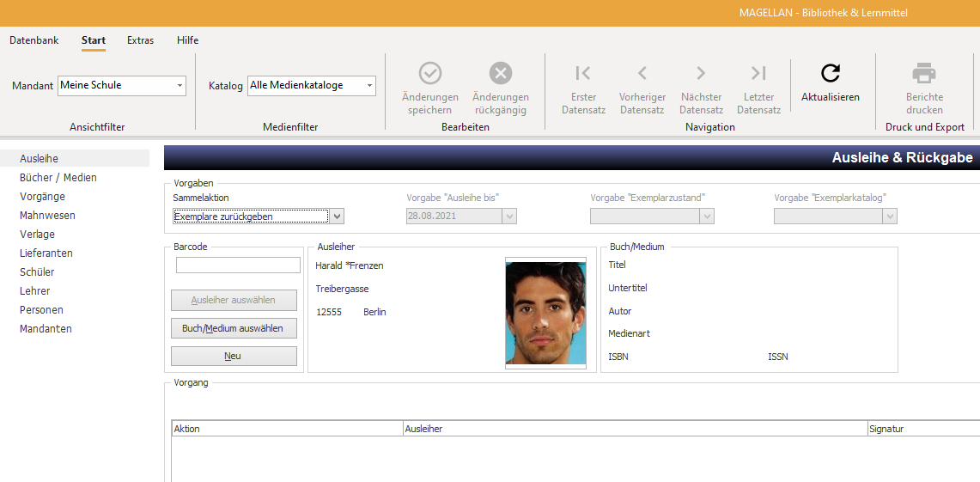Click the Änderungen rückgängig X icon

pyautogui.click(x=501, y=73)
